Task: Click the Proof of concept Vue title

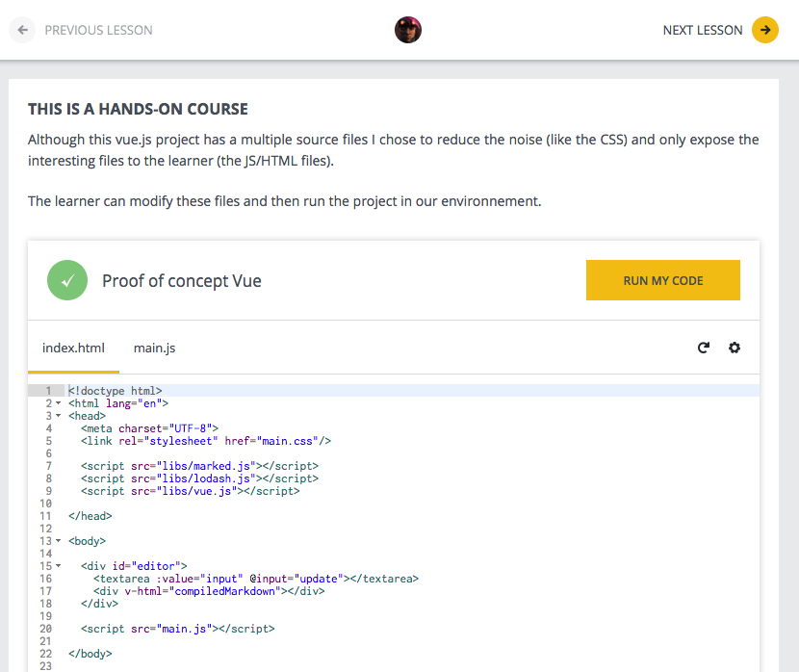Action: coord(181,281)
